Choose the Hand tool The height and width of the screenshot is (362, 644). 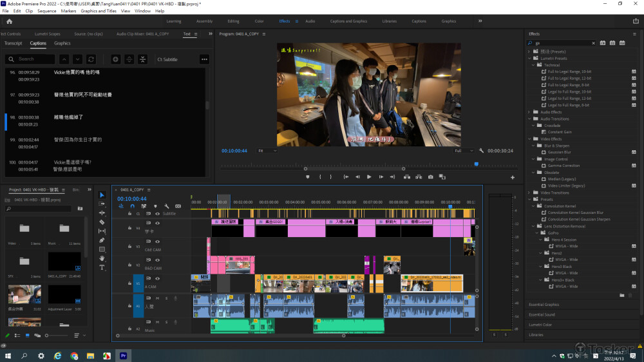pos(102,258)
